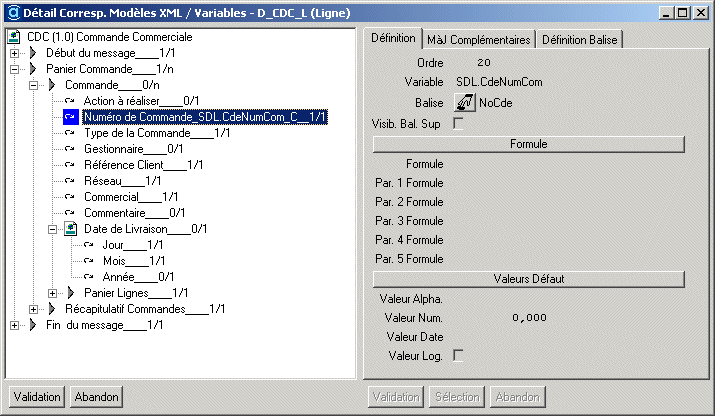Viewport: 715px width, 416px height.
Task: Expand the Récapitulatif Commandes node
Action: coord(32,309)
